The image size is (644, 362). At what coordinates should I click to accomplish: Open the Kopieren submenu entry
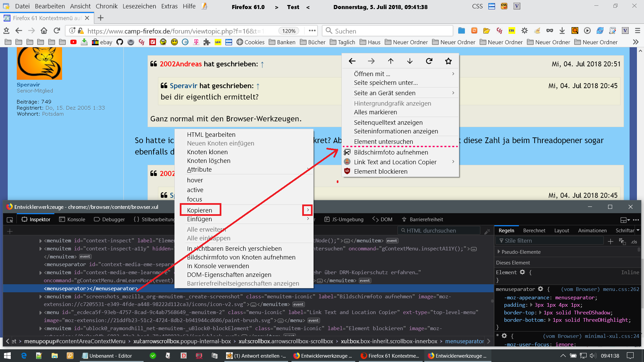(200, 210)
